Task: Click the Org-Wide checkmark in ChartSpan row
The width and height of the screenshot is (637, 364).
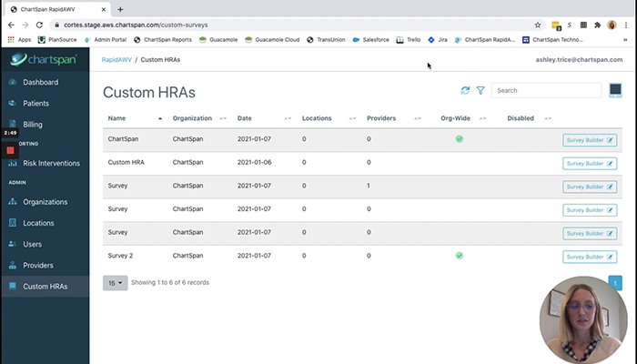Action: click(459, 139)
